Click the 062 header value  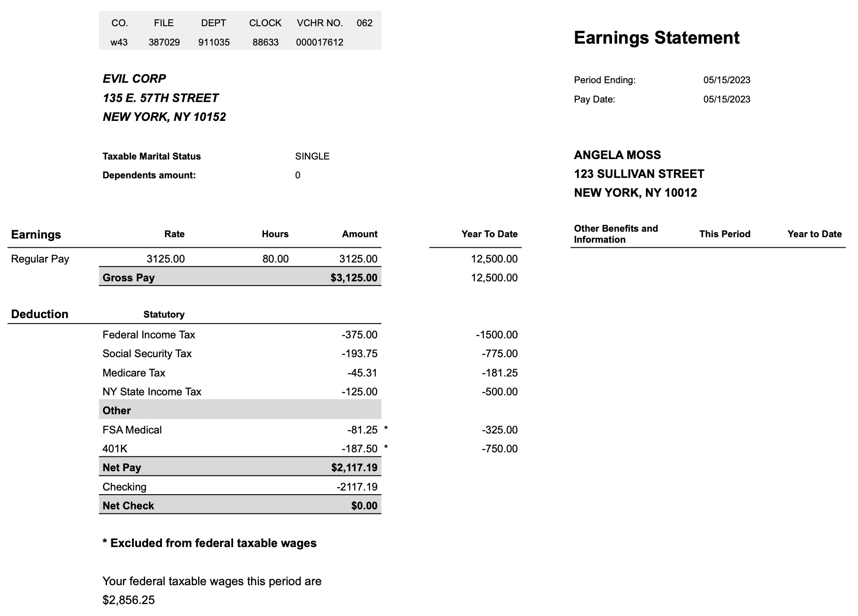click(365, 23)
